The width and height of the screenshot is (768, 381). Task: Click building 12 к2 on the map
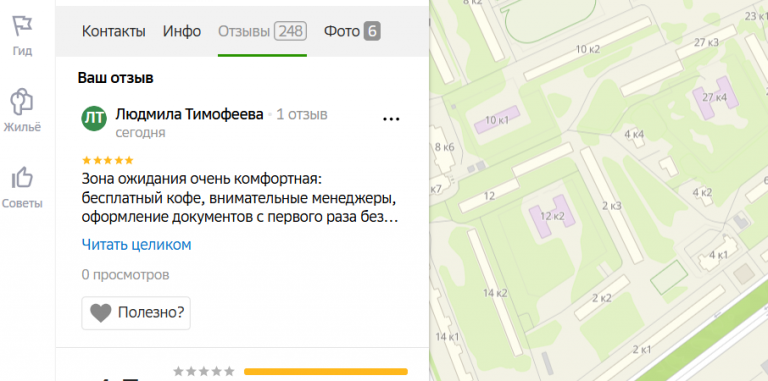552,216
